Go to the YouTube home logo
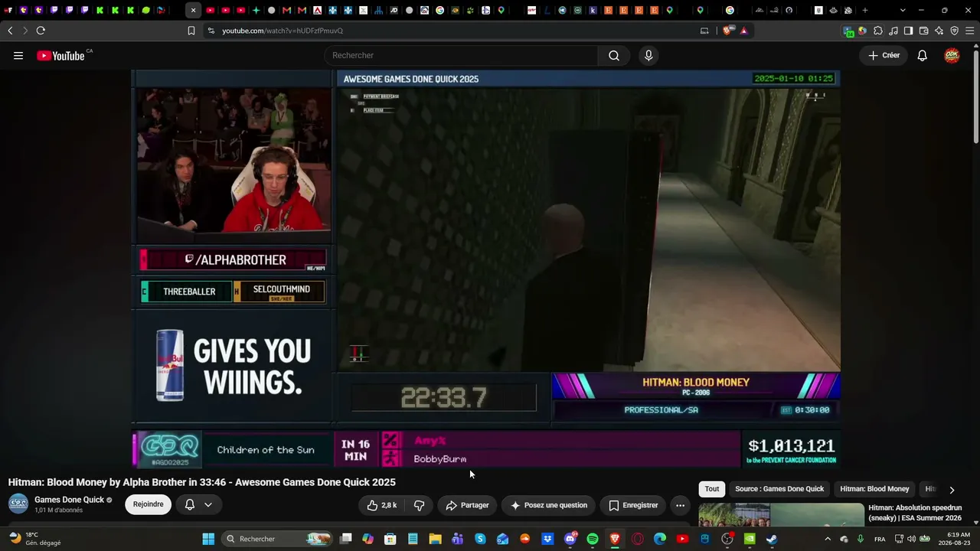 [60, 55]
